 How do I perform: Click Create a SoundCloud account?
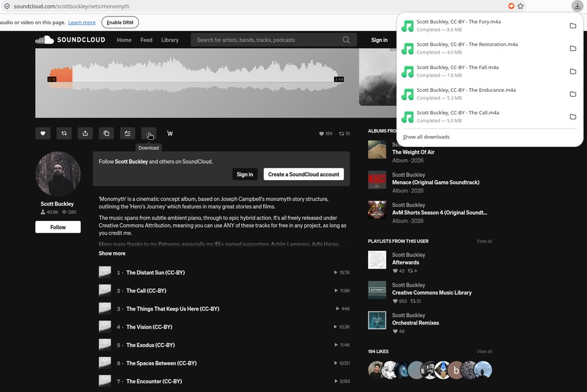tap(303, 174)
